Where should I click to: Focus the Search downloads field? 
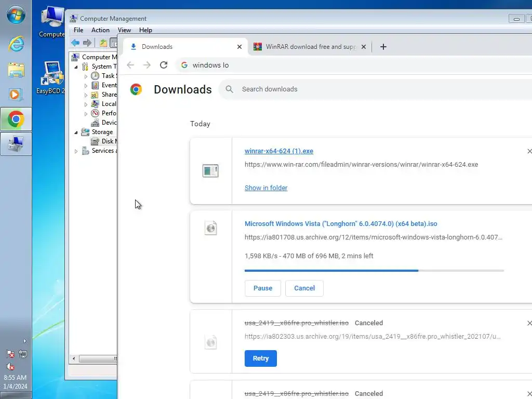point(375,89)
